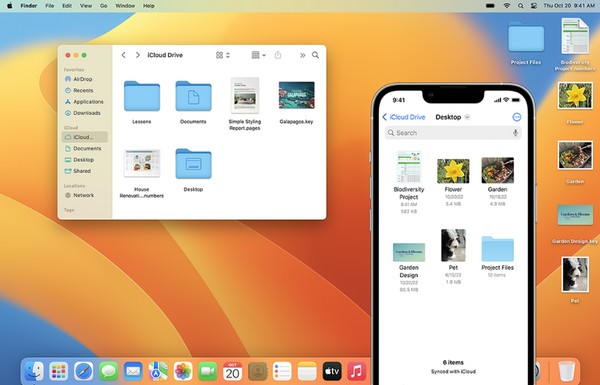This screenshot has width=600, height=385.
Task: Click the iPhone Search field
Action: tap(453, 133)
